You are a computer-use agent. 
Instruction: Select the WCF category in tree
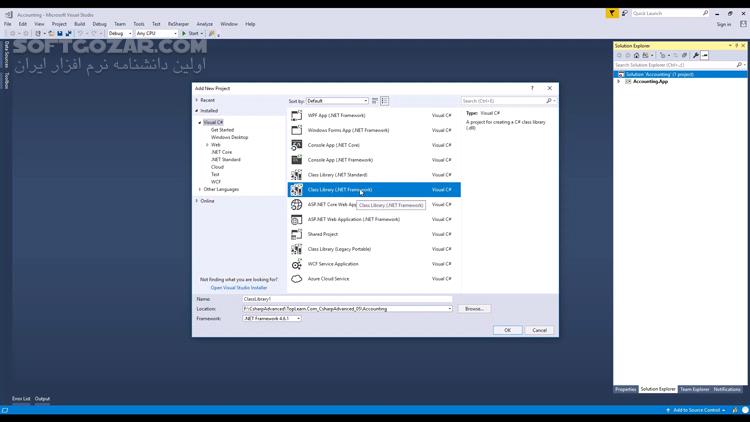point(216,182)
